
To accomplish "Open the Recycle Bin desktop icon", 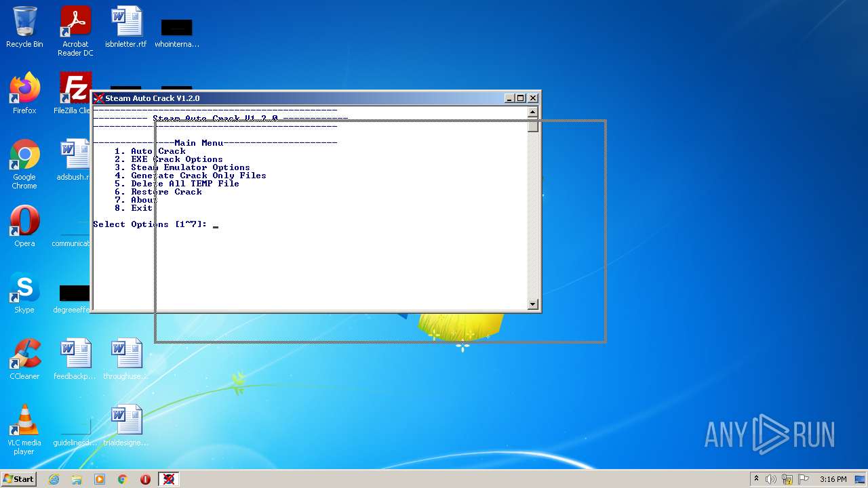I will tap(24, 28).
